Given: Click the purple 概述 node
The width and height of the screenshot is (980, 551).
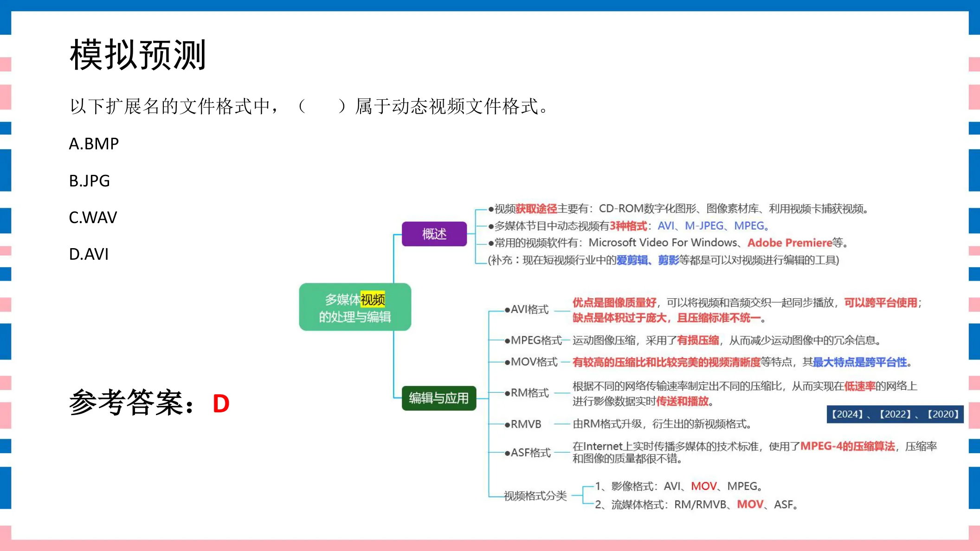Looking at the screenshot, I should [434, 234].
